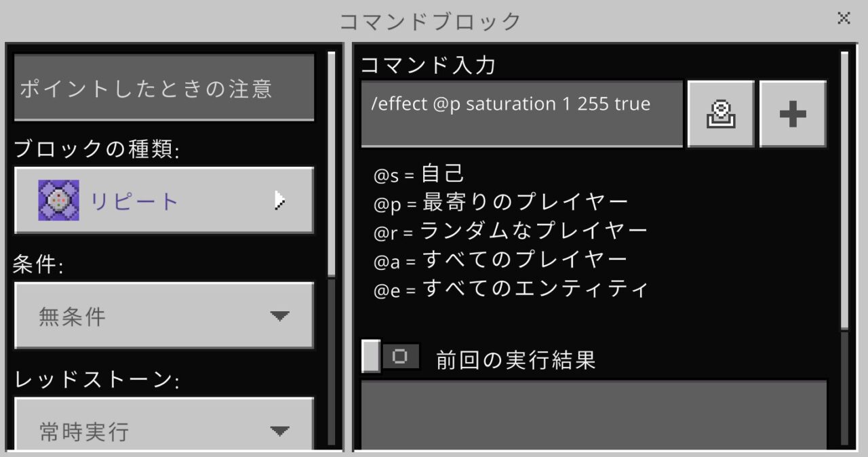Click the previous output text box
This screenshot has height=457, width=868.
point(594,415)
